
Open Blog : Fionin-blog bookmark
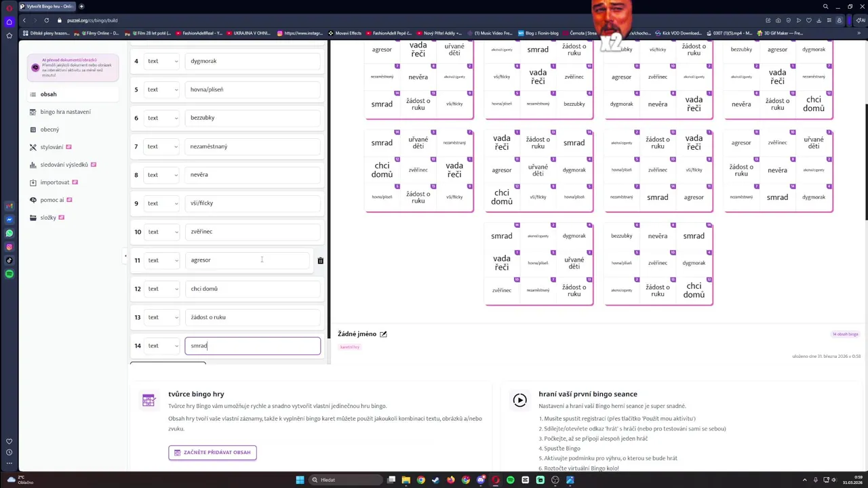click(x=538, y=33)
